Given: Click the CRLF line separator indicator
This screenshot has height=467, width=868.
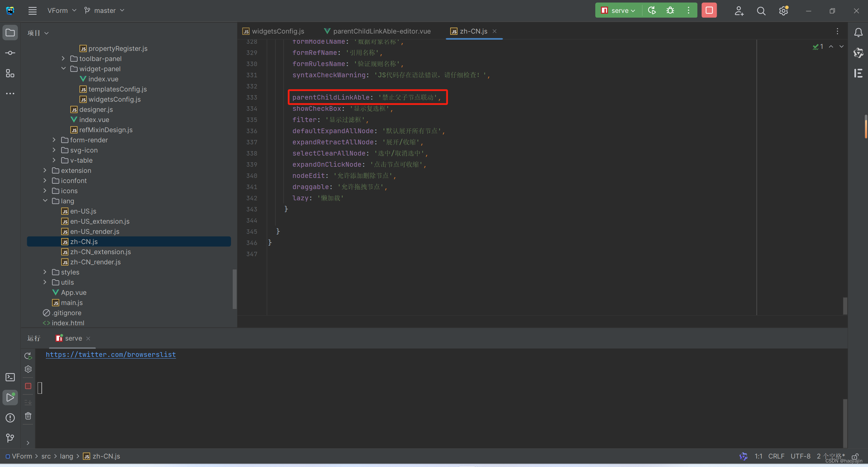Looking at the screenshot, I should [x=776, y=456].
